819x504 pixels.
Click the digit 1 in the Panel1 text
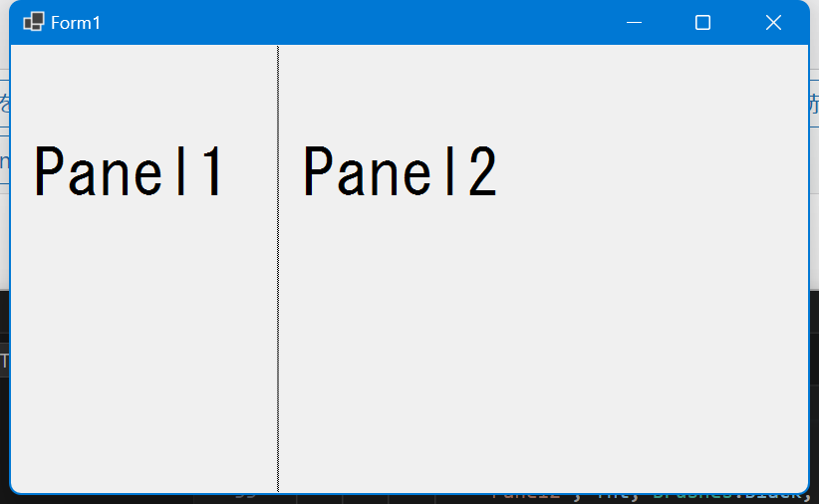pyautogui.click(x=213, y=170)
